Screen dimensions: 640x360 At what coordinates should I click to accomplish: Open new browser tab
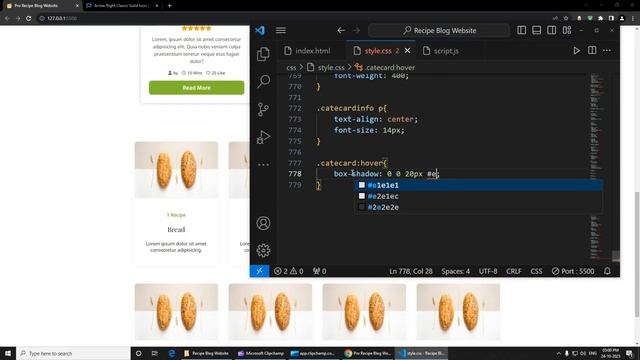[169, 6]
